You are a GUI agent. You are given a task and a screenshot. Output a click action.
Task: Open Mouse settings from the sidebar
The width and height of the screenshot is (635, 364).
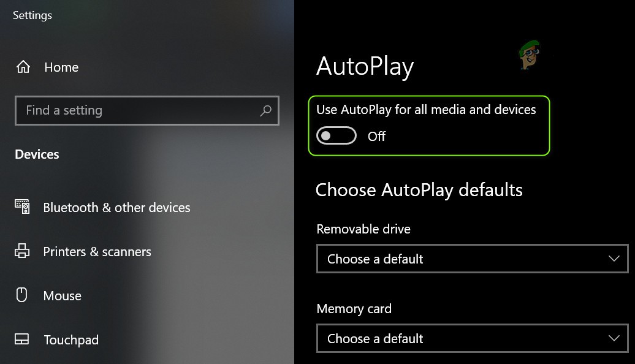[x=62, y=295]
